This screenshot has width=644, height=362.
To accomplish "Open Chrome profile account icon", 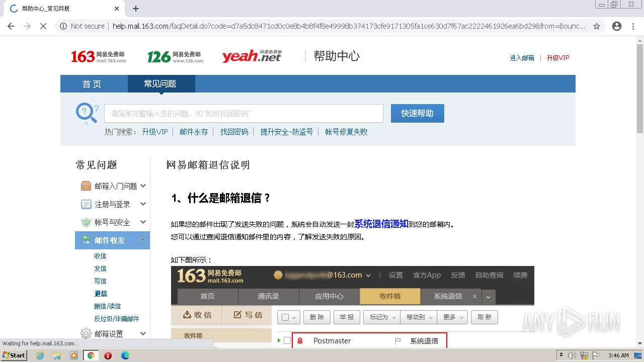I will click(616, 26).
